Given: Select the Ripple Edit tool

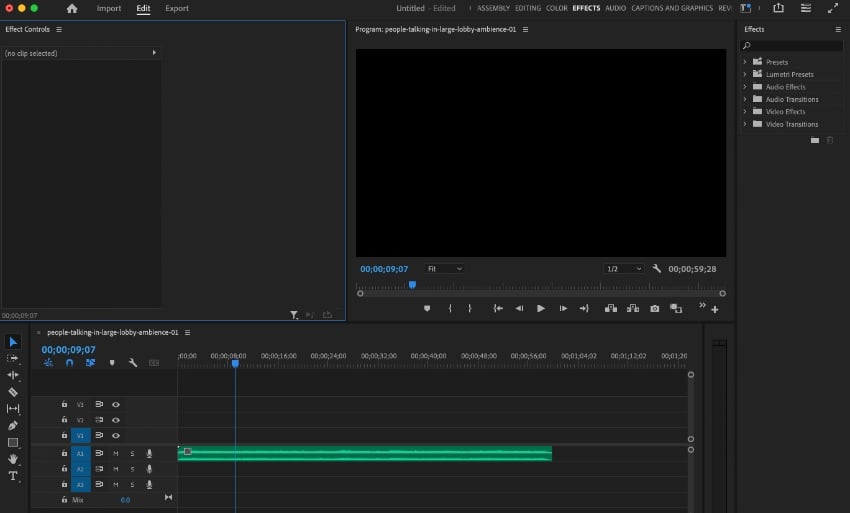Looking at the screenshot, I should pyautogui.click(x=13, y=375).
